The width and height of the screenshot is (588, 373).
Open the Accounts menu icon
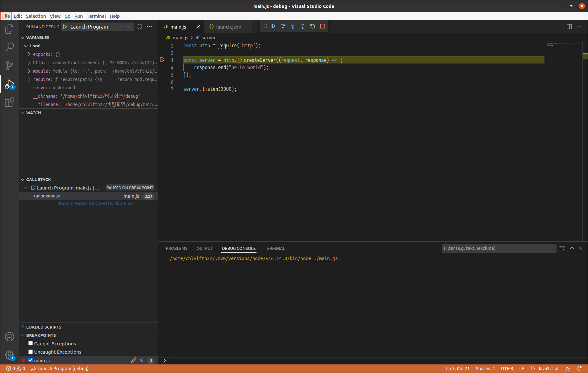pyautogui.click(x=10, y=337)
